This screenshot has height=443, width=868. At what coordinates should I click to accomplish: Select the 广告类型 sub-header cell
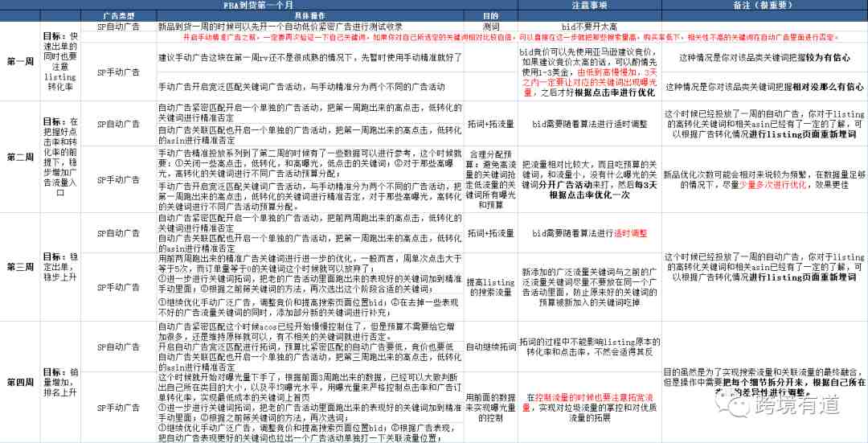[x=118, y=16]
